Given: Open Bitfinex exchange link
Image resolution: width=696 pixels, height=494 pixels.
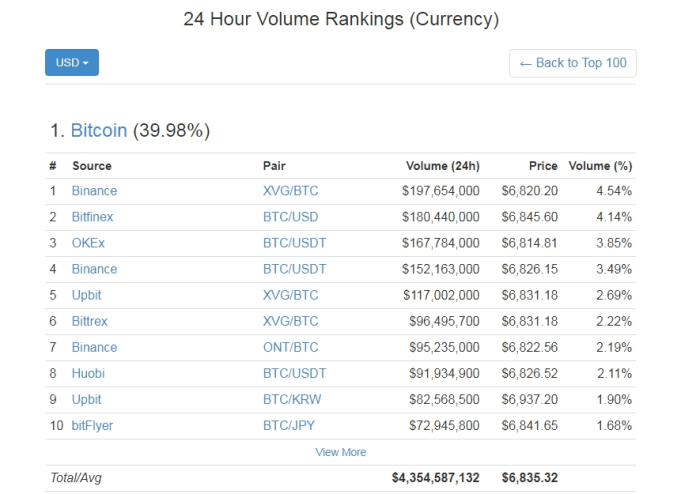Looking at the screenshot, I should click(x=92, y=217).
